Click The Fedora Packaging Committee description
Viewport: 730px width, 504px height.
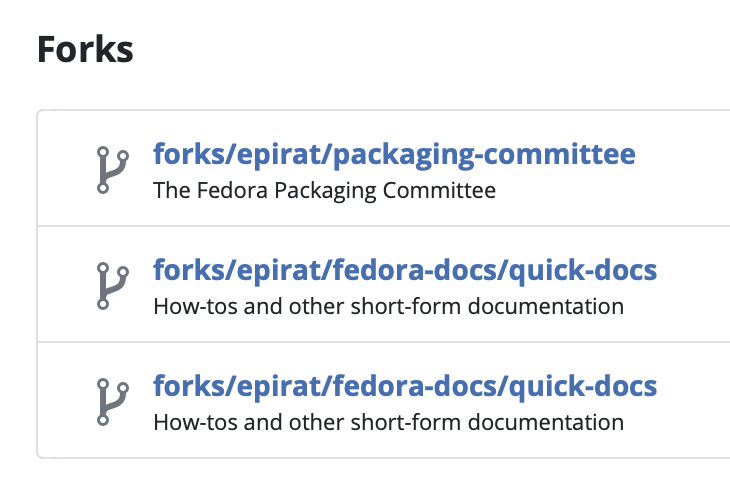click(x=324, y=191)
